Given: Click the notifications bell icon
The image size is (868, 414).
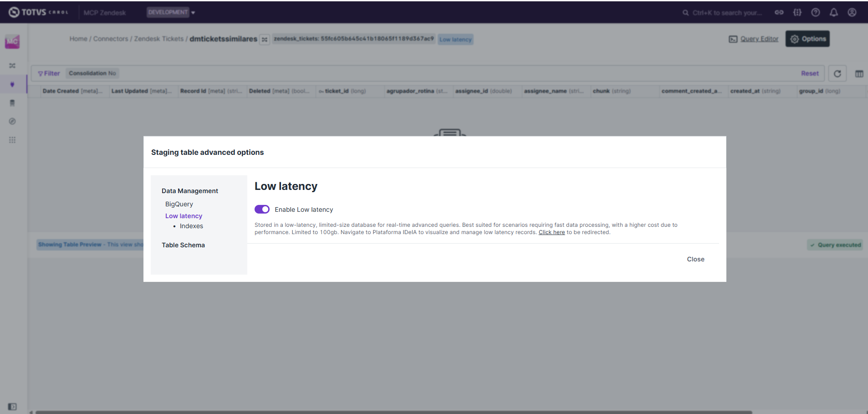Looking at the screenshot, I should (x=833, y=13).
